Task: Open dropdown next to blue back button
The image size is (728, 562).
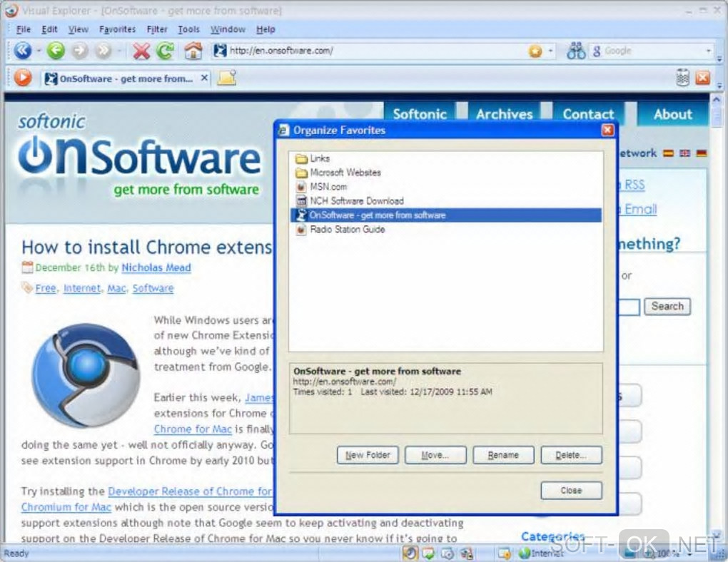Action: point(39,51)
